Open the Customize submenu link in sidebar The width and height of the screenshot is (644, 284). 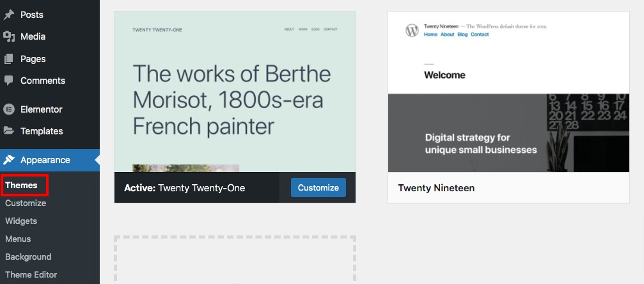(26, 203)
